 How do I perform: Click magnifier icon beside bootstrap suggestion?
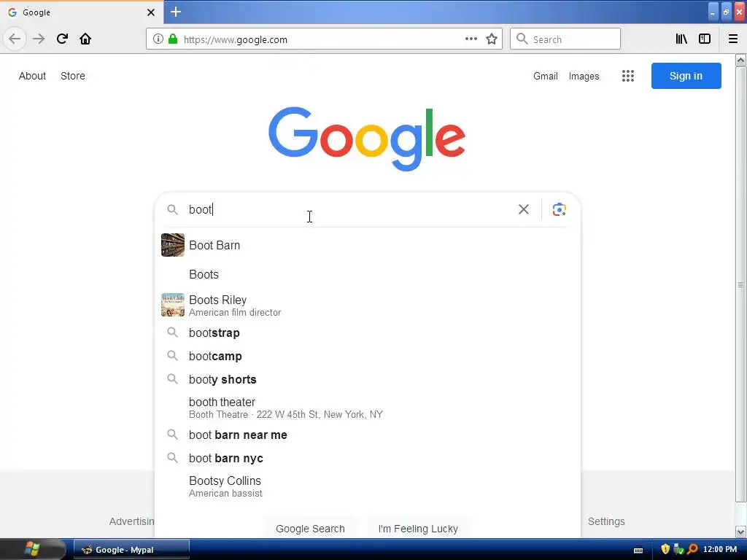(172, 332)
